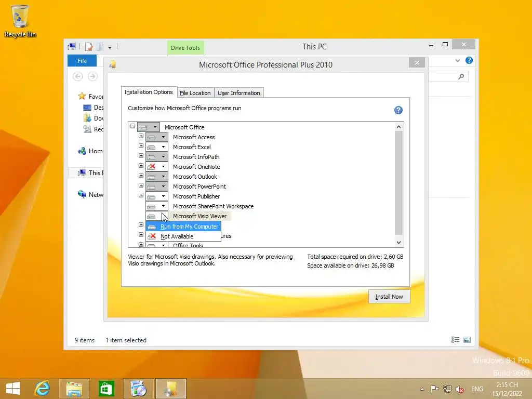
Task: Open the Microsoft Outlook install option dropdown
Action: tap(157, 177)
